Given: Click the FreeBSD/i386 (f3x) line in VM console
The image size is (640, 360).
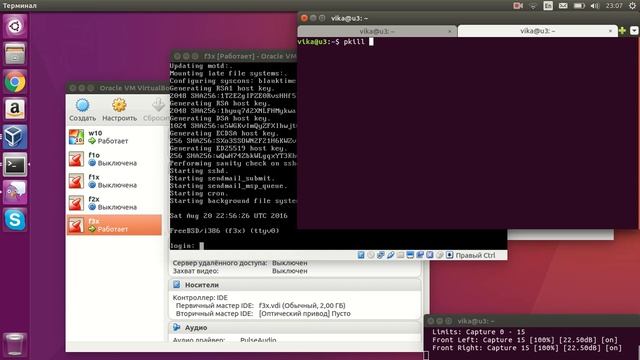Looking at the screenshot, I should click(225, 231).
